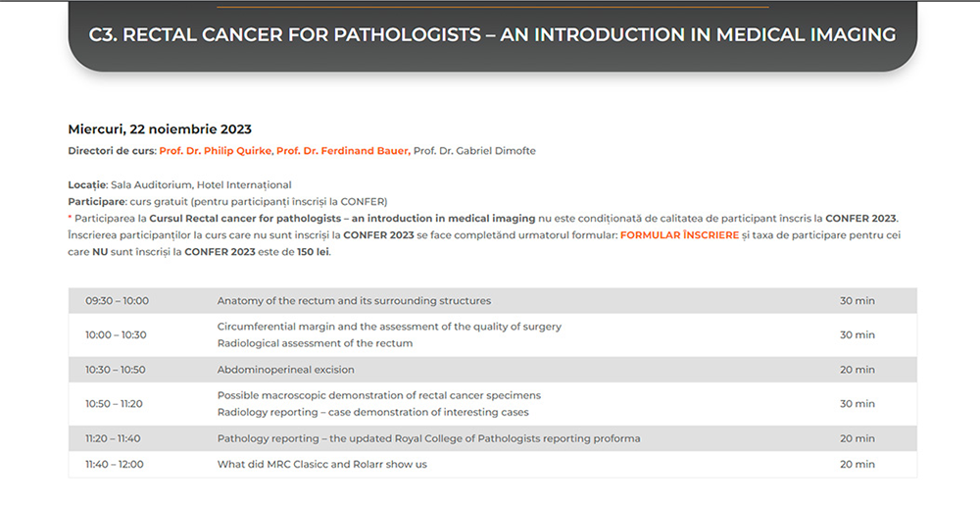Screen dimensions: 980x509
Task: Click the Pathology reporting session title
Action: pos(428,438)
